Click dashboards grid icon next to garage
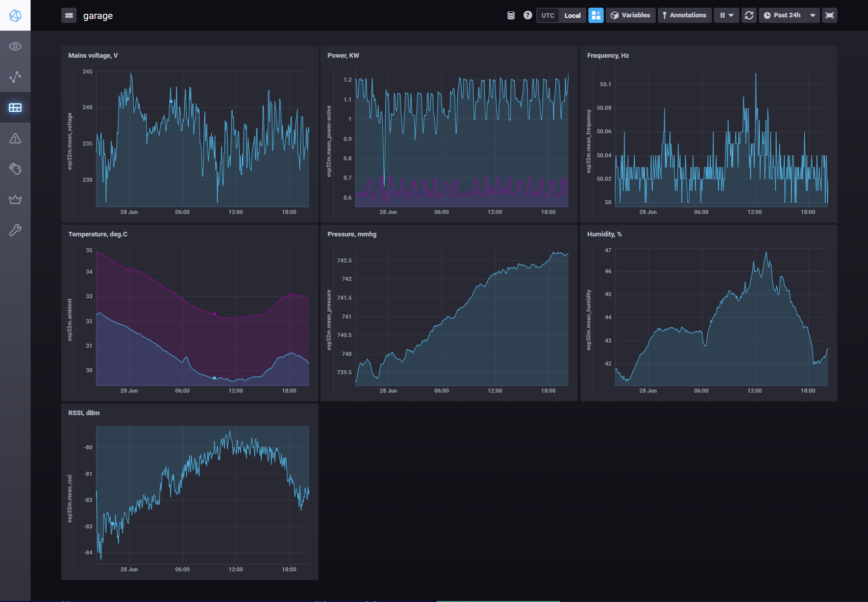The image size is (868, 602). pyautogui.click(x=69, y=15)
